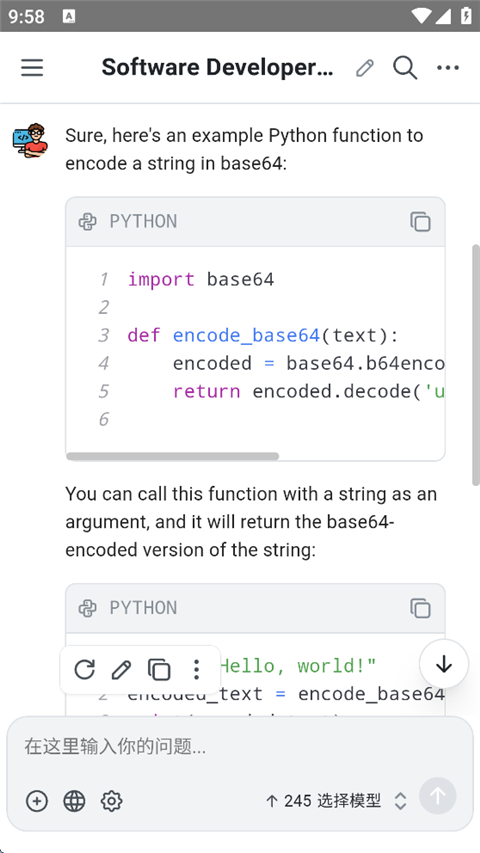Expand model list via up-down chevrons

[x=401, y=801]
